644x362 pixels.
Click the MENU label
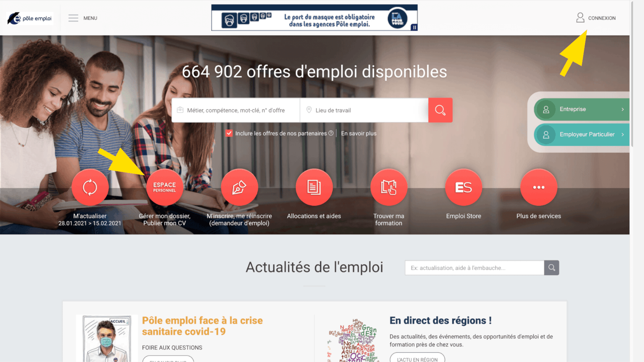pos(90,18)
